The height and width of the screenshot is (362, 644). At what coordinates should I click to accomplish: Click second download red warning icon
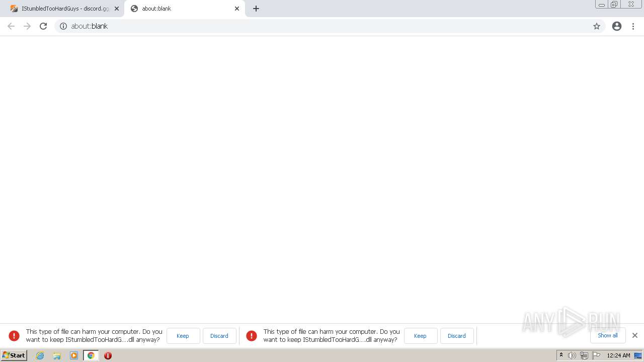tap(252, 336)
